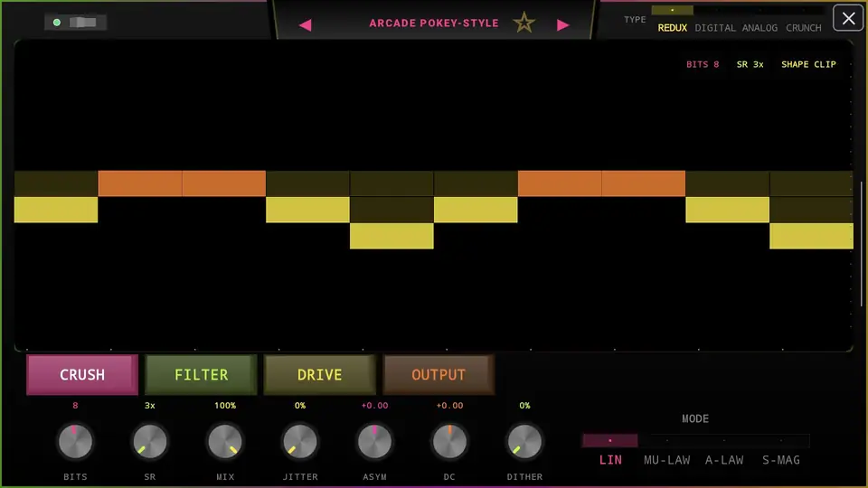
Task: Click the BITS knob
Action: pyautogui.click(x=75, y=442)
